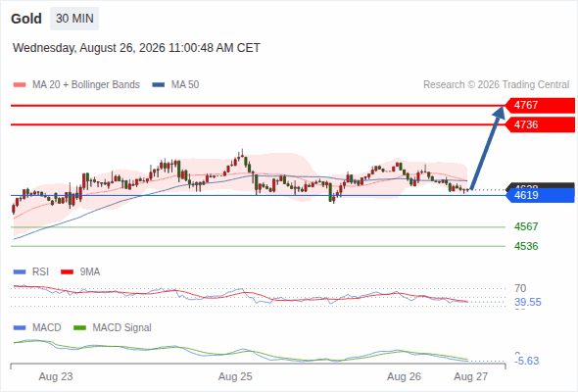This screenshot has height=392, width=578.
Task: Toggle the MA 20 + Bollinger Bands legend
Action: click(76, 85)
